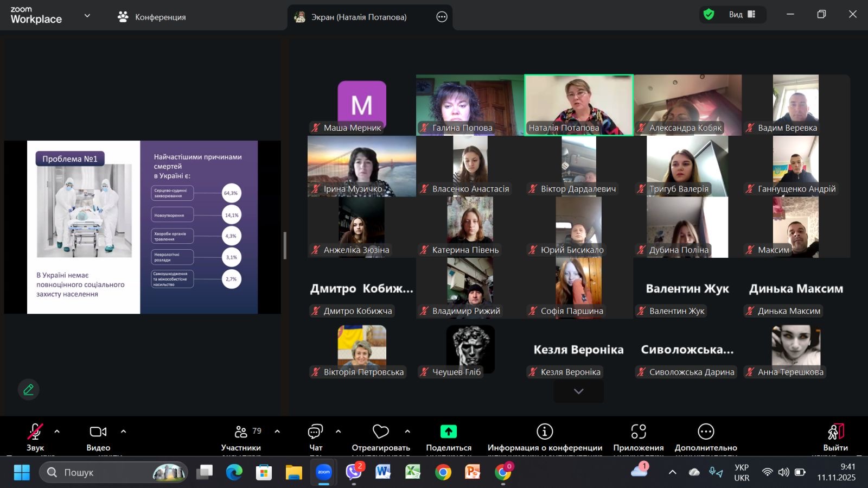Open the Participants panel
Screen dimensions: 868x488
(241, 432)
